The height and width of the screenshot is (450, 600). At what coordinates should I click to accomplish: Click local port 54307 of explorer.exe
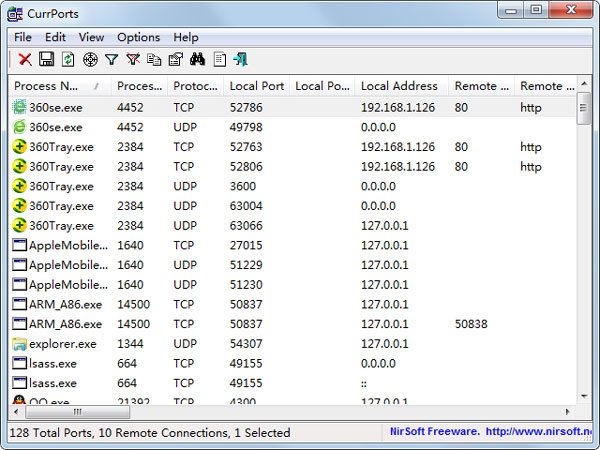(x=246, y=344)
